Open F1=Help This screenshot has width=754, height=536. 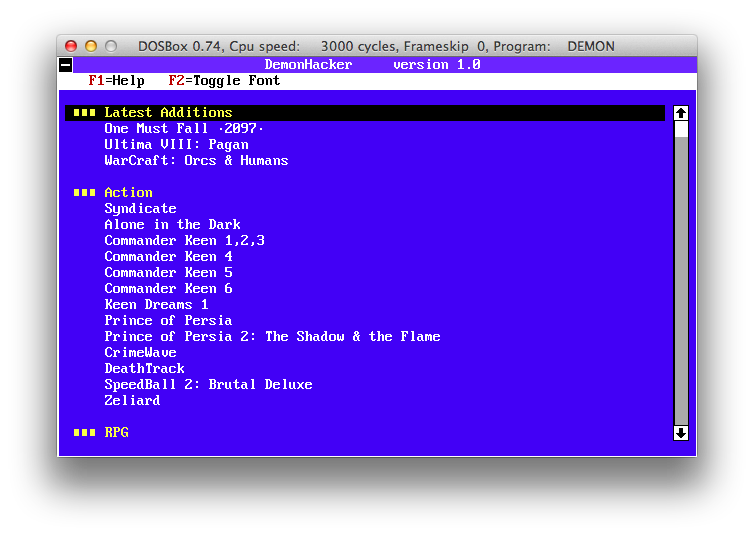click(116, 81)
